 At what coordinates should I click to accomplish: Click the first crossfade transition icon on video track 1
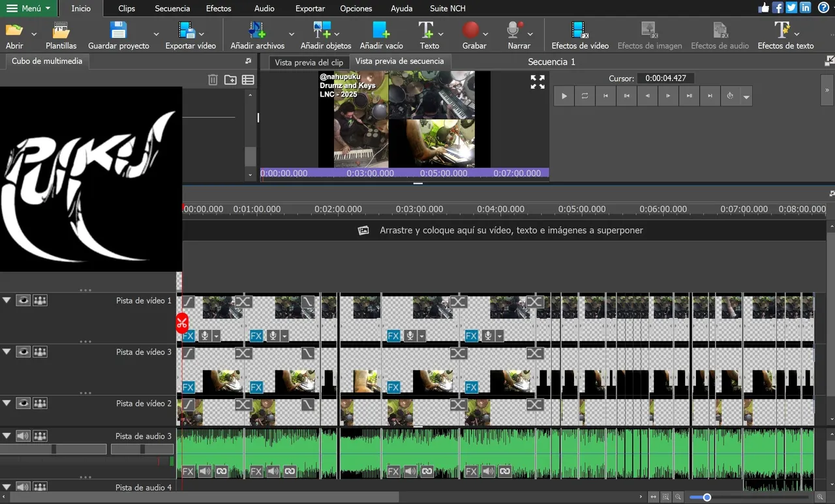pos(243,302)
